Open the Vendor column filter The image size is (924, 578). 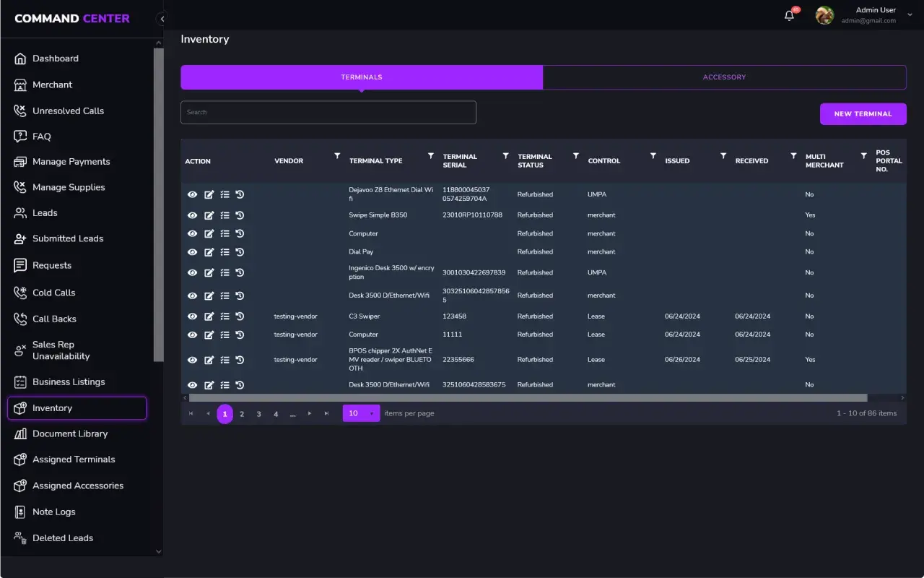click(337, 156)
